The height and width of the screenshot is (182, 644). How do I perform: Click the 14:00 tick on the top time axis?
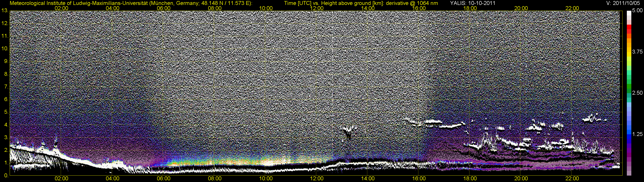click(368, 8)
